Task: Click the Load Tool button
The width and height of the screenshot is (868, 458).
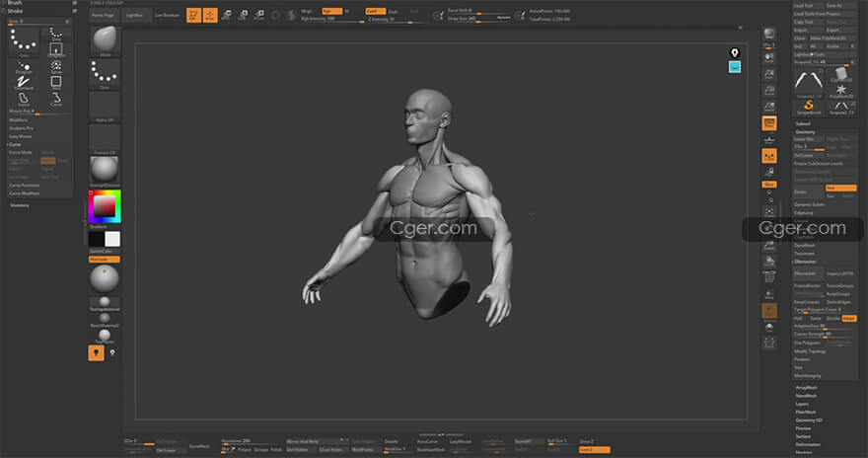Action: [x=808, y=6]
